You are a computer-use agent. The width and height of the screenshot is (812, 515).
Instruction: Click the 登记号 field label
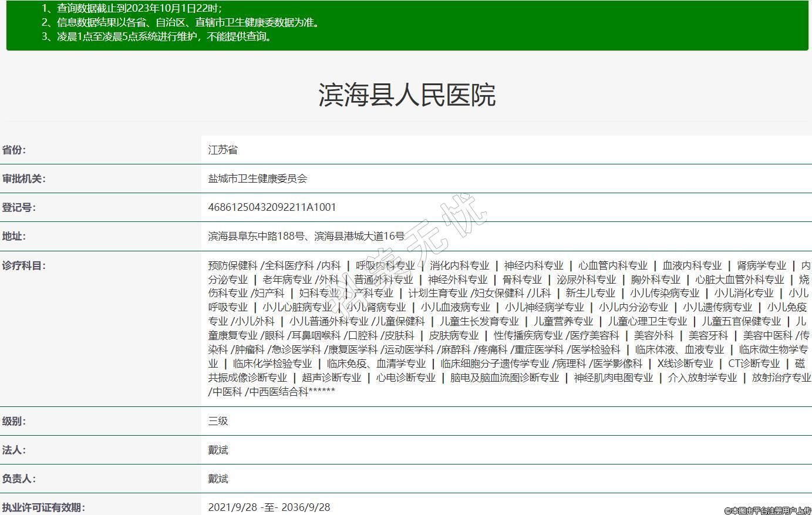19,207
